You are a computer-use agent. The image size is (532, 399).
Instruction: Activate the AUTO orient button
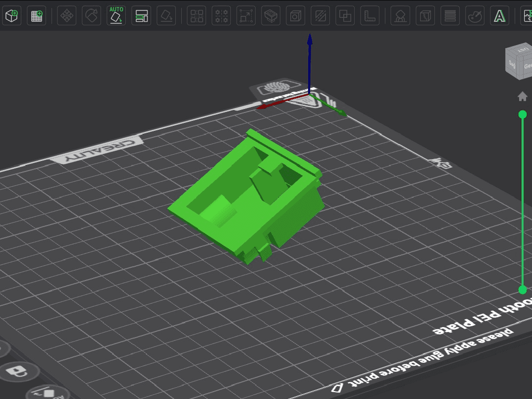116,16
